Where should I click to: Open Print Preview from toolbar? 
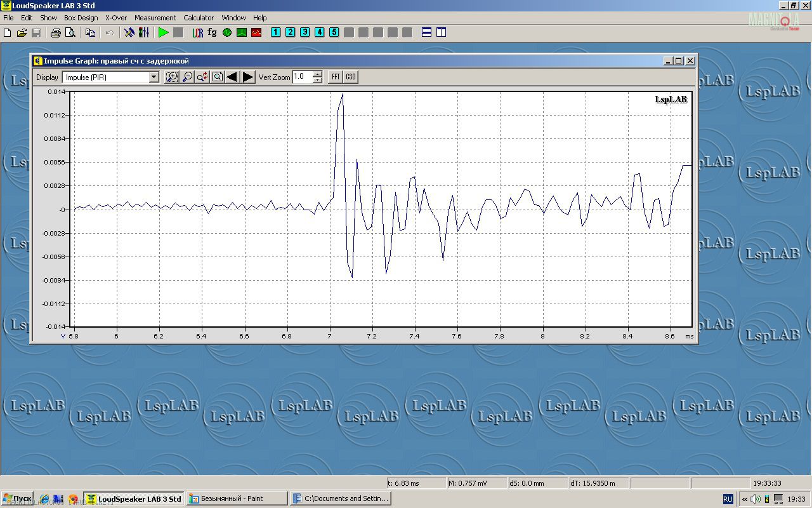[70, 32]
